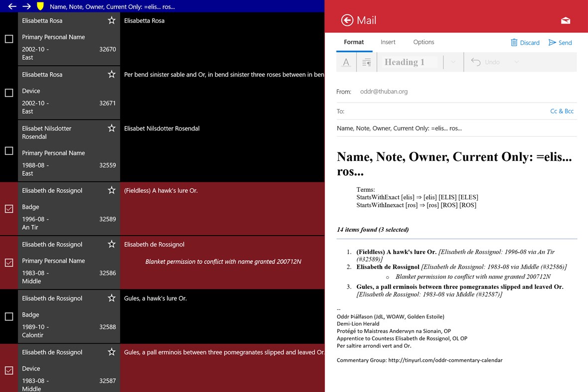Uncheck Elisabeth de Rossignol An Tir badge

pyautogui.click(x=9, y=209)
